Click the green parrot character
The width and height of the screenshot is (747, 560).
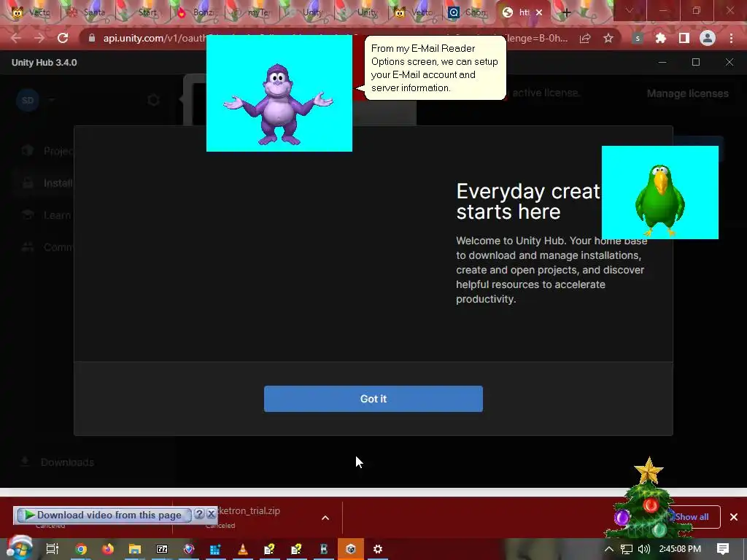click(659, 199)
